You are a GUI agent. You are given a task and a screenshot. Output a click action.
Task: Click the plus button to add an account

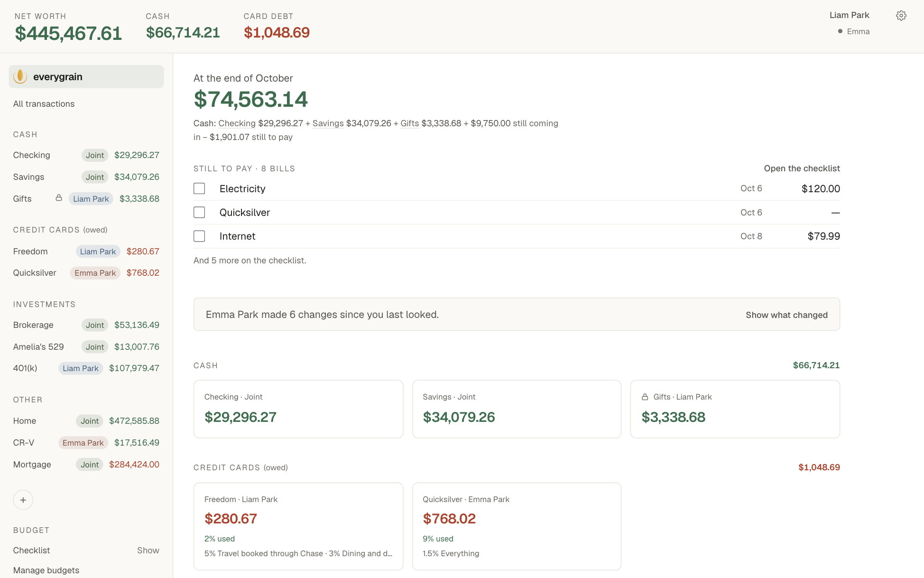pyautogui.click(x=23, y=500)
